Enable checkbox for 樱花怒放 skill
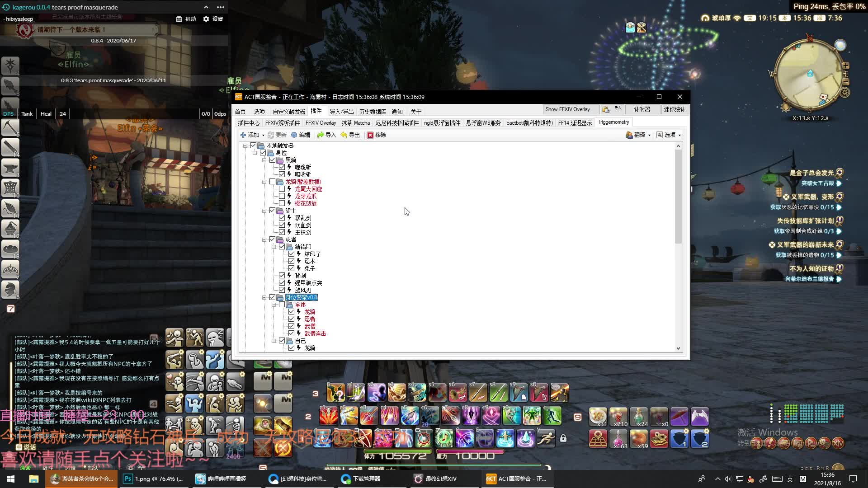The image size is (868, 488). [x=283, y=203]
